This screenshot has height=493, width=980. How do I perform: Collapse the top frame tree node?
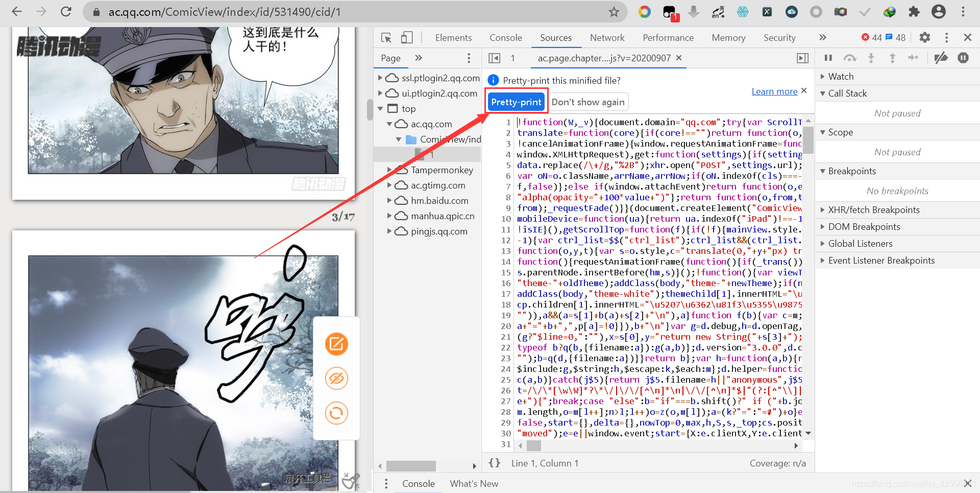coord(380,108)
